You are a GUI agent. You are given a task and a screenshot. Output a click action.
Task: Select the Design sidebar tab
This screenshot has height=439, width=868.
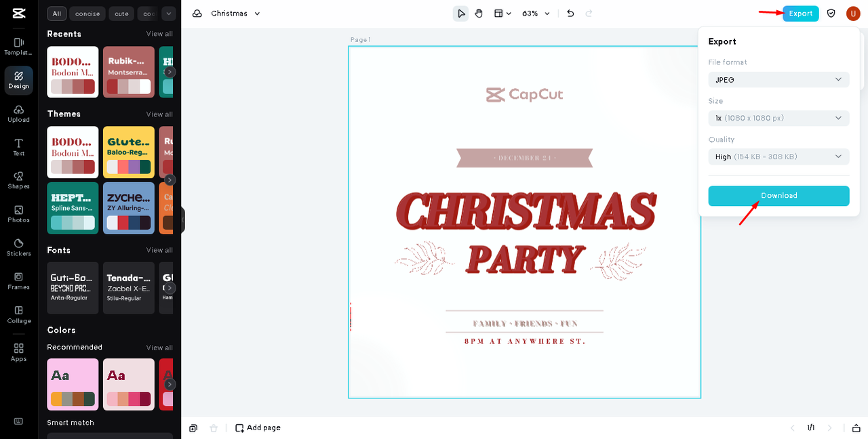19,80
